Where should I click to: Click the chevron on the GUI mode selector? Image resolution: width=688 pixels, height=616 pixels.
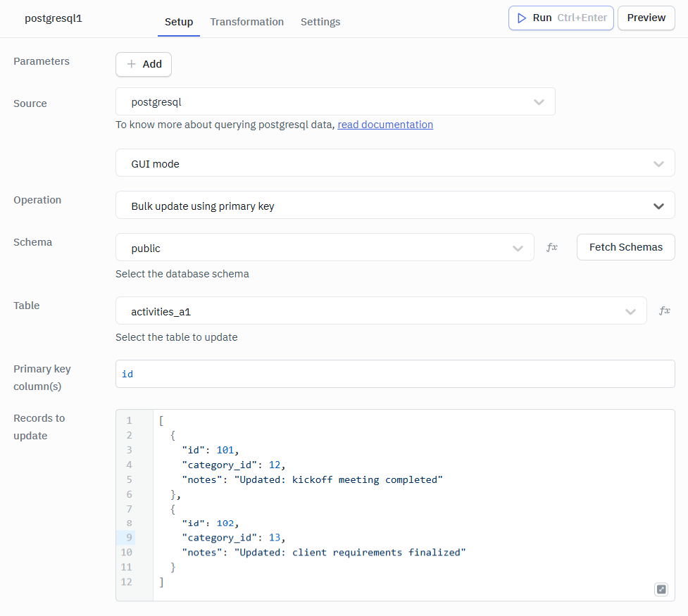(x=659, y=163)
